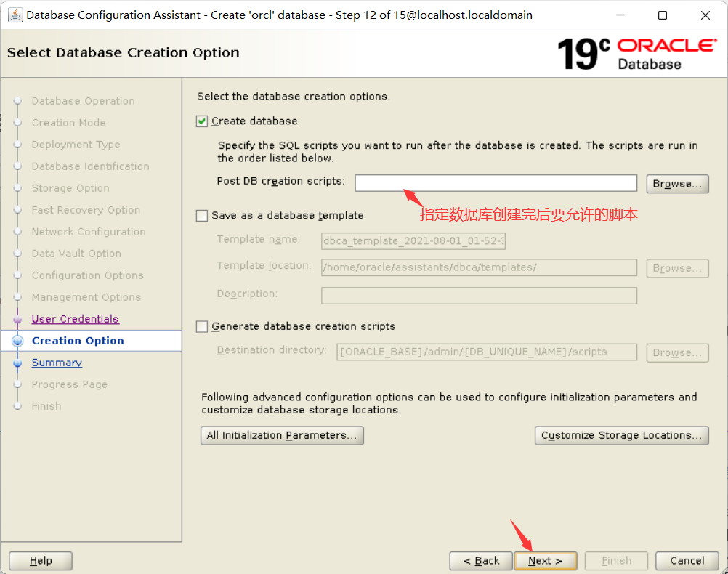Click the Fast Recovery Option step
The height and width of the screenshot is (574, 728).
[x=86, y=211]
